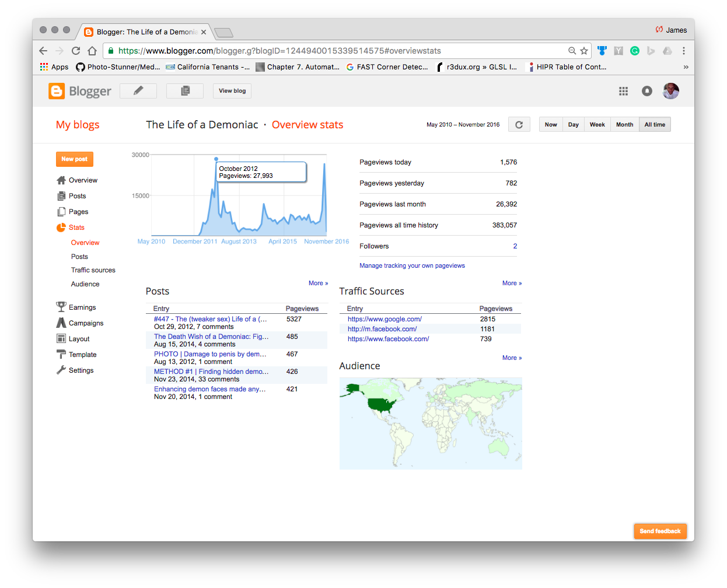Click the Y extension icon in toolbar
The width and height of the screenshot is (727, 588).
618,51
